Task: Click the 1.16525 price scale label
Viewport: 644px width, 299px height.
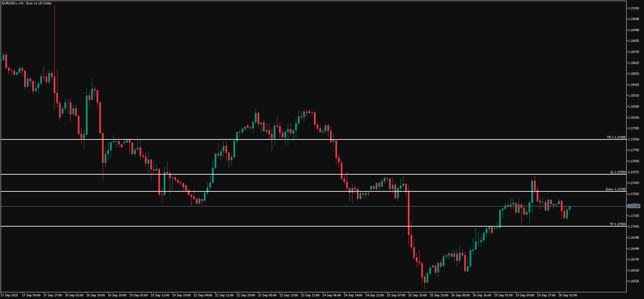Action: tap(634, 281)
